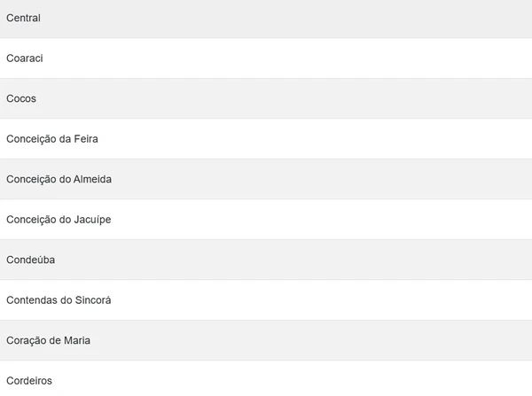Click the bottom Cordeiros row

(266, 379)
